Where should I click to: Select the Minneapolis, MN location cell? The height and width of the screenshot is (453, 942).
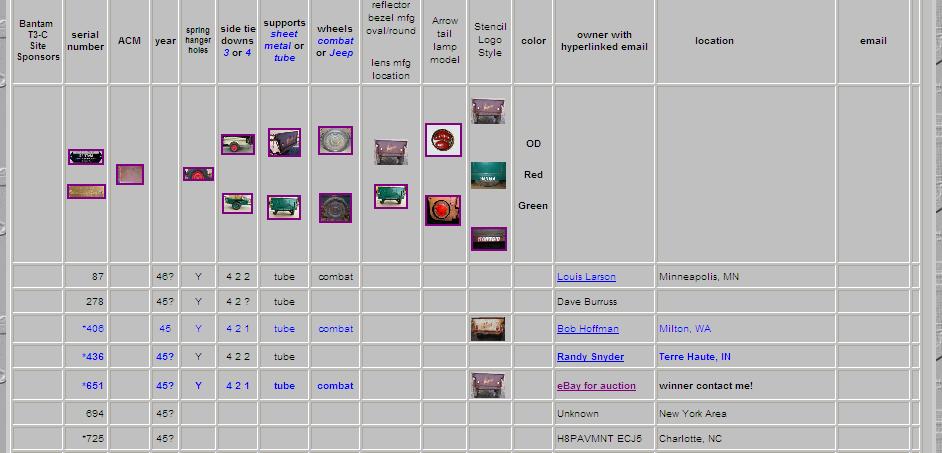(746, 277)
